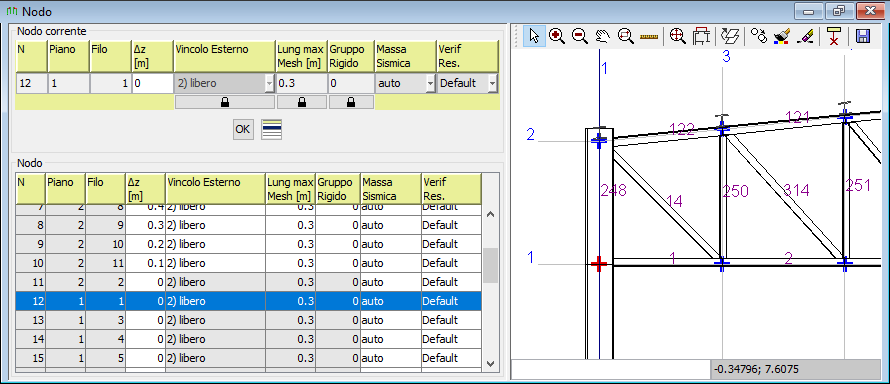Click the red selected node marker in drawing
This screenshot has height=384, width=890.
599,264
